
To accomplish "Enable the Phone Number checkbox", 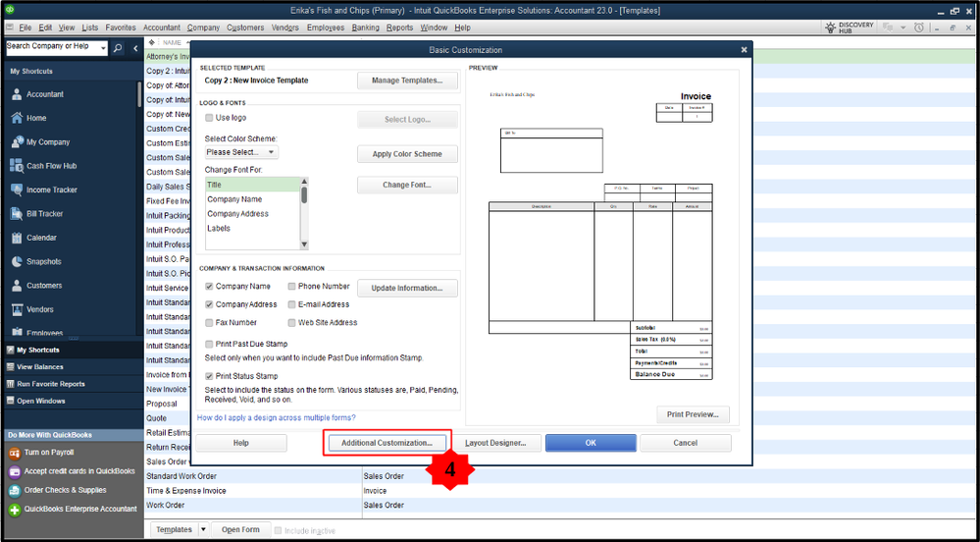I will pyautogui.click(x=292, y=286).
